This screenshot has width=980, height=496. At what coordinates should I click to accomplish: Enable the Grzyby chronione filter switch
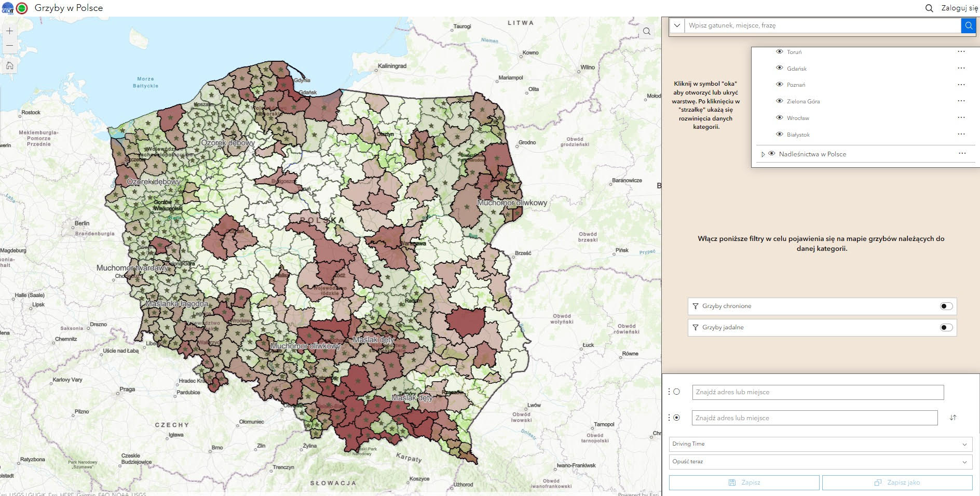(x=946, y=306)
